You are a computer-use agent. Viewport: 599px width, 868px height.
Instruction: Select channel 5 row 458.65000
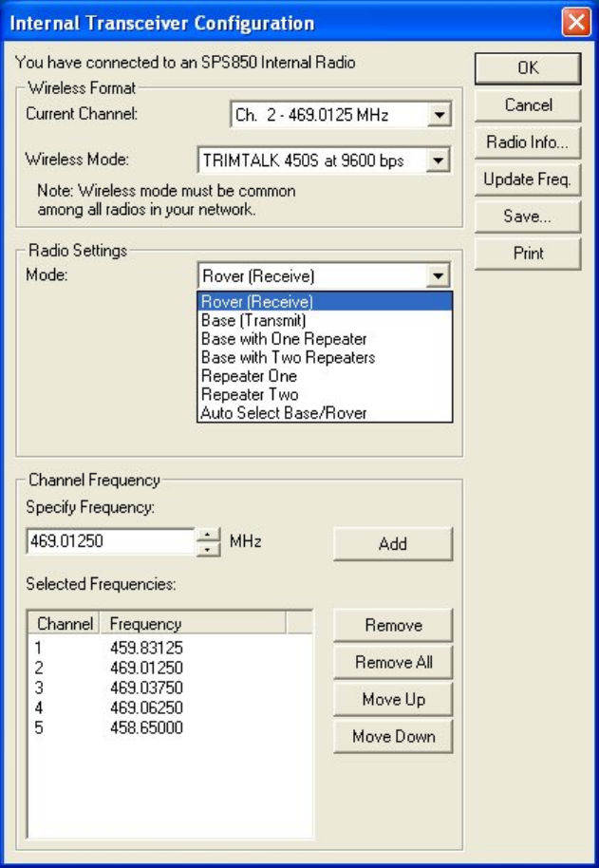pos(170,727)
